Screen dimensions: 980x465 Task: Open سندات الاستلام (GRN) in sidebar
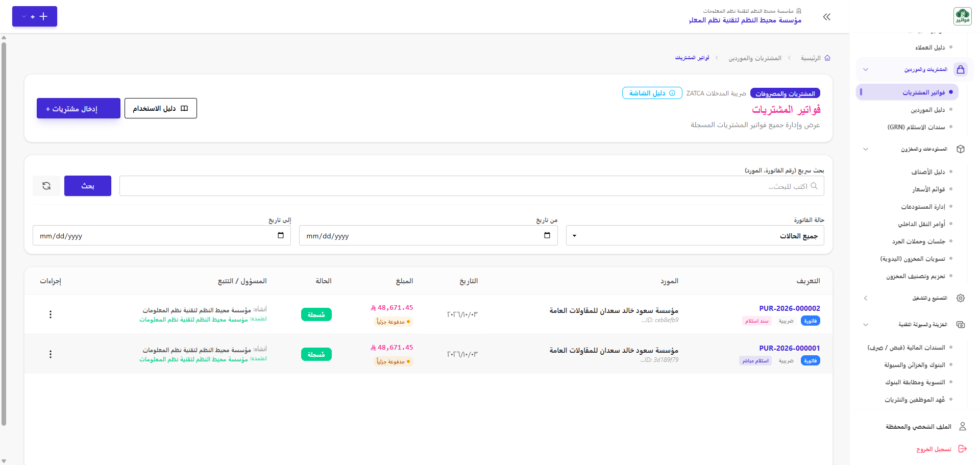point(916,127)
